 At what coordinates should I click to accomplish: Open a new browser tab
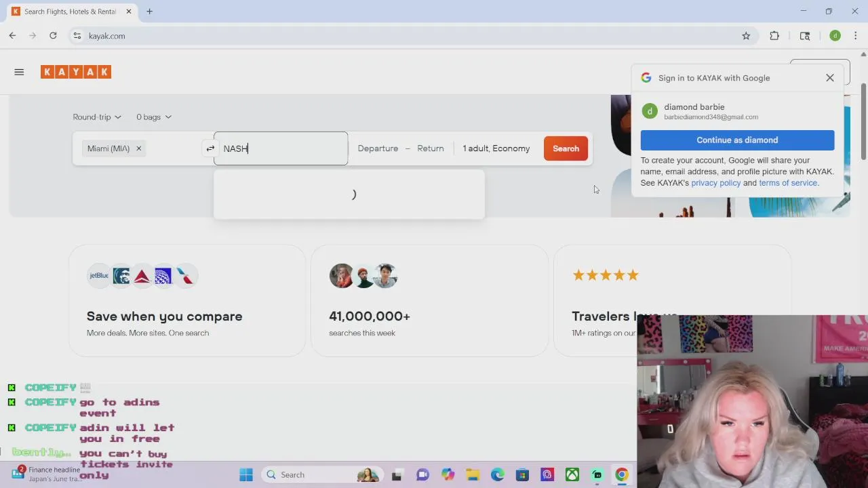pyautogui.click(x=149, y=12)
